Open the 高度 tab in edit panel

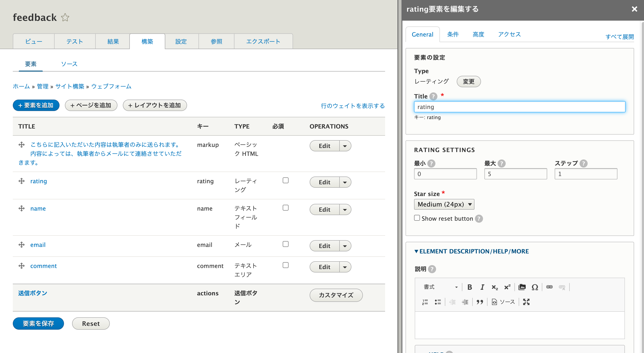[478, 35]
